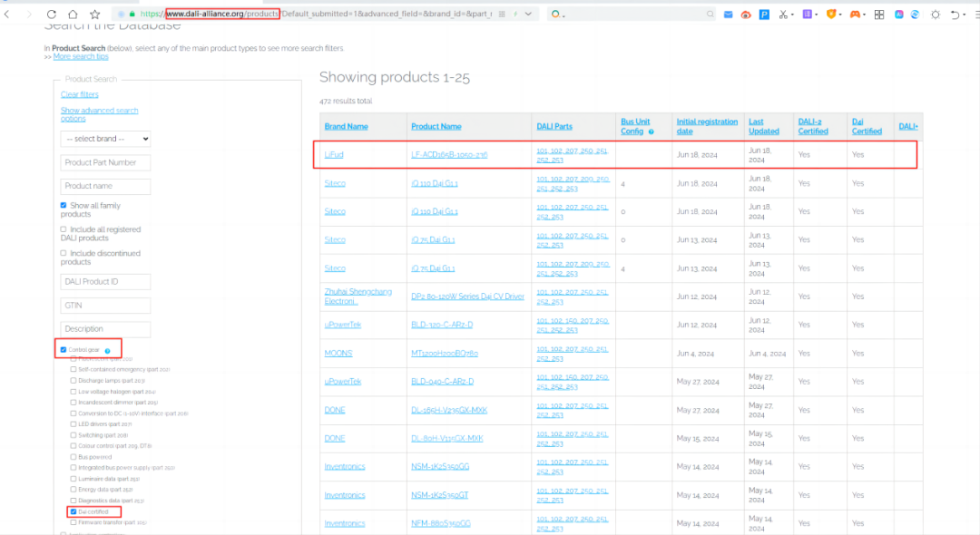The width and height of the screenshot is (980, 535).
Task: Open the More search tips link
Action: pos(81,56)
